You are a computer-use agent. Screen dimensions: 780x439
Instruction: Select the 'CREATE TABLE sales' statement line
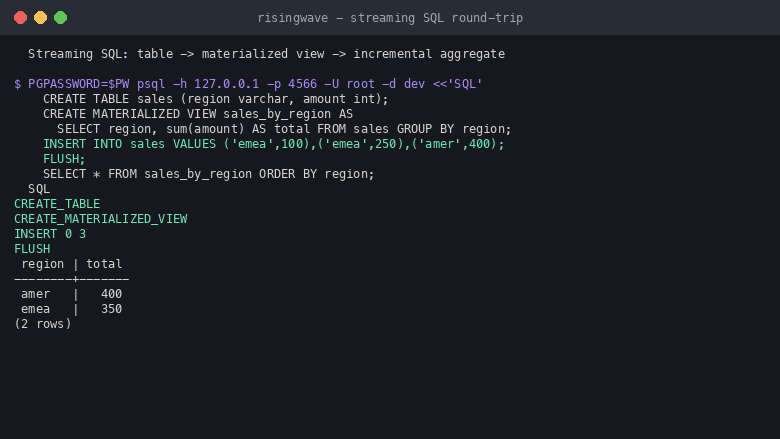(x=215, y=99)
